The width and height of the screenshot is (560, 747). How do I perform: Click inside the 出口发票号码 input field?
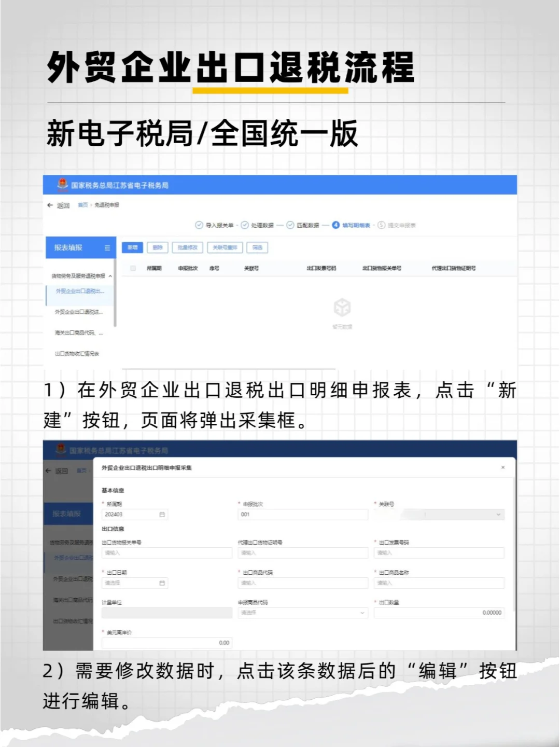(x=439, y=553)
